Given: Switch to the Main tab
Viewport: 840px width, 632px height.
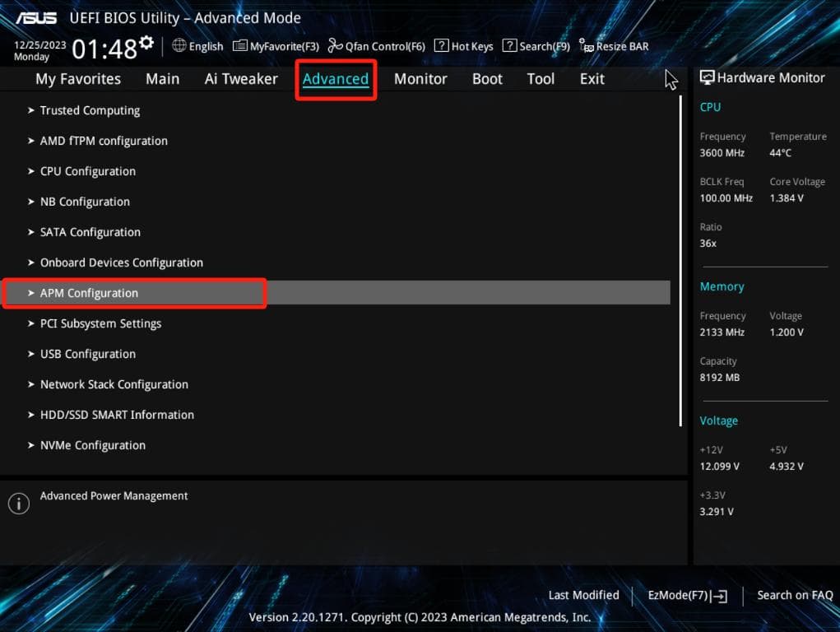Looking at the screenshot, I should coord(162,79).
